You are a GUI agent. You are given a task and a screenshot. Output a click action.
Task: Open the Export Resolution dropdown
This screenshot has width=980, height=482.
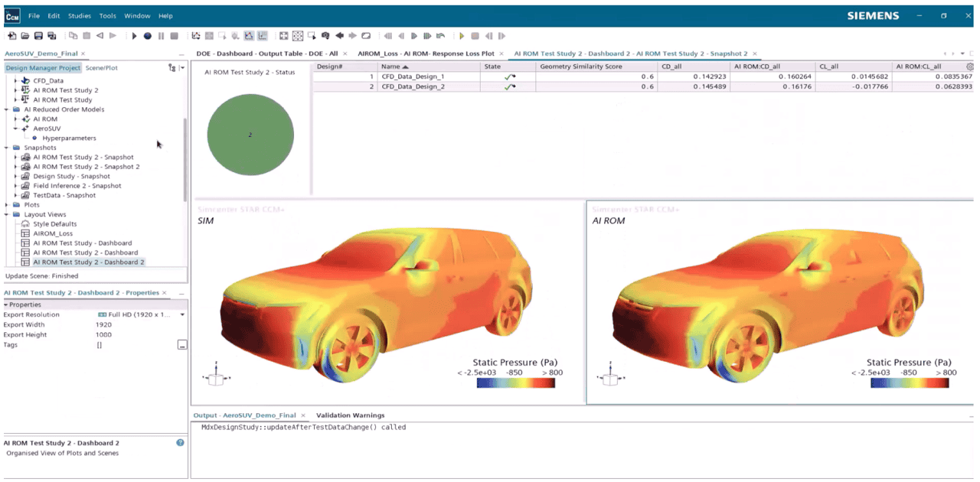182,314
